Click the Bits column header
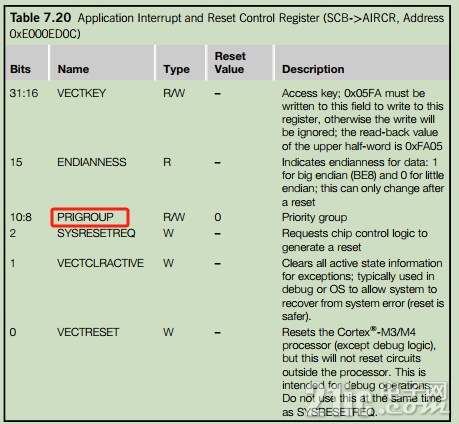 (20, 69)
